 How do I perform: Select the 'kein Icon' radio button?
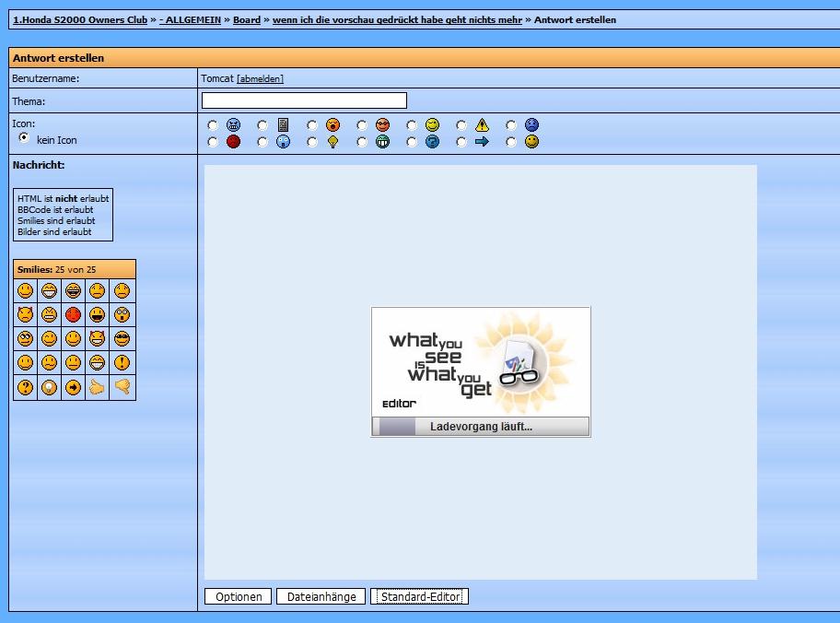pyautogui.click(x=24, y=137)
